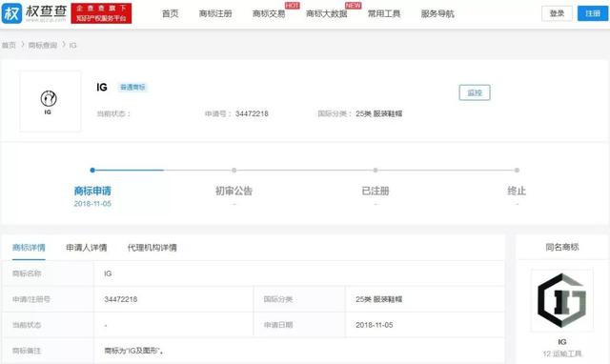The height and width of the screenshot is (364, 610).
Task: Open the red 企查查旗下 banner
Action: pyautogui.click(x=101, y=13)
